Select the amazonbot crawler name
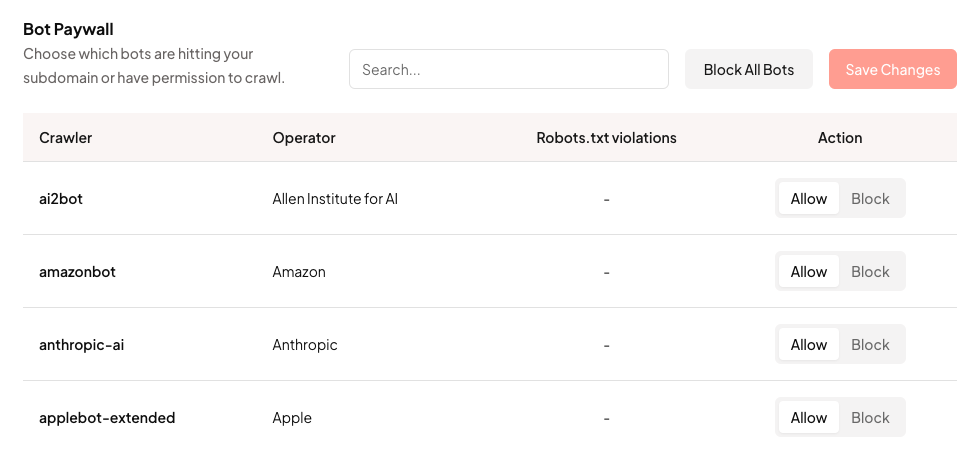Viewport: 971px width, 449px height. point(77,271)
